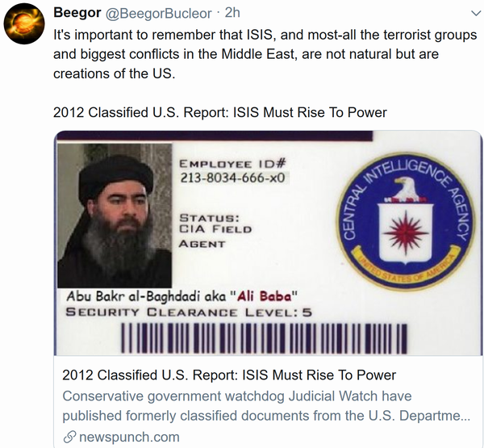Click the chain link icon beside newspunch.com

point(69,438)
